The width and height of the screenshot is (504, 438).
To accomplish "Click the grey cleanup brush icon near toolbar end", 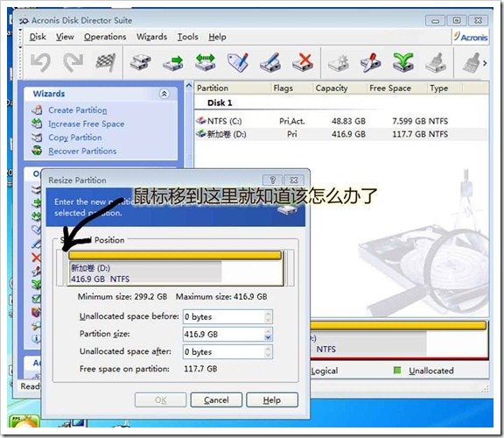I will pos(472,62).
